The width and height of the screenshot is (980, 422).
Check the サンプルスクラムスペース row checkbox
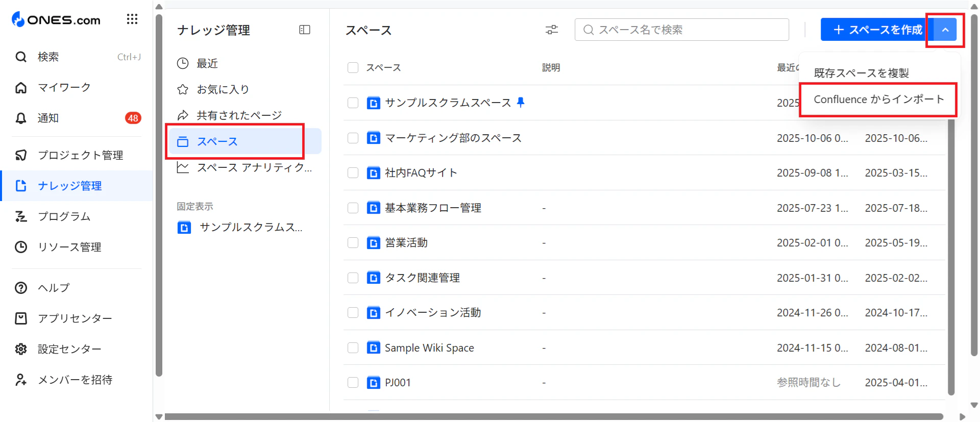[x=353, y=103]
